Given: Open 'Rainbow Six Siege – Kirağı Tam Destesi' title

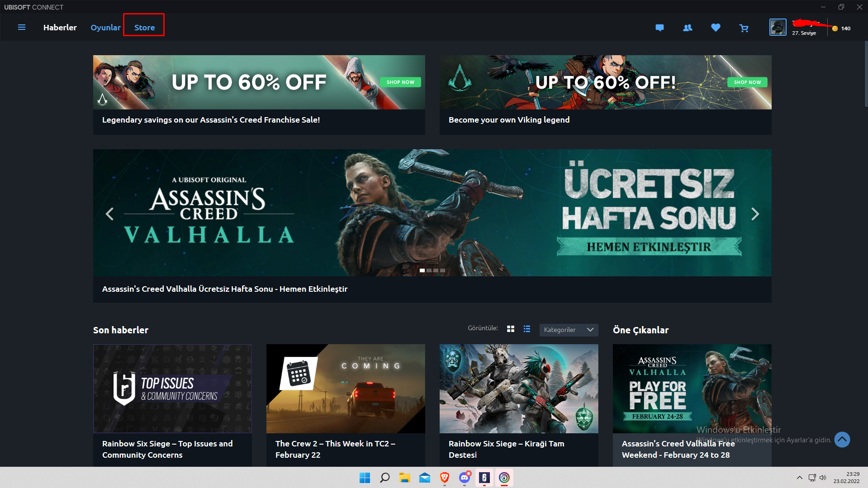Looking at the screenshot, I should coord(506,450).
